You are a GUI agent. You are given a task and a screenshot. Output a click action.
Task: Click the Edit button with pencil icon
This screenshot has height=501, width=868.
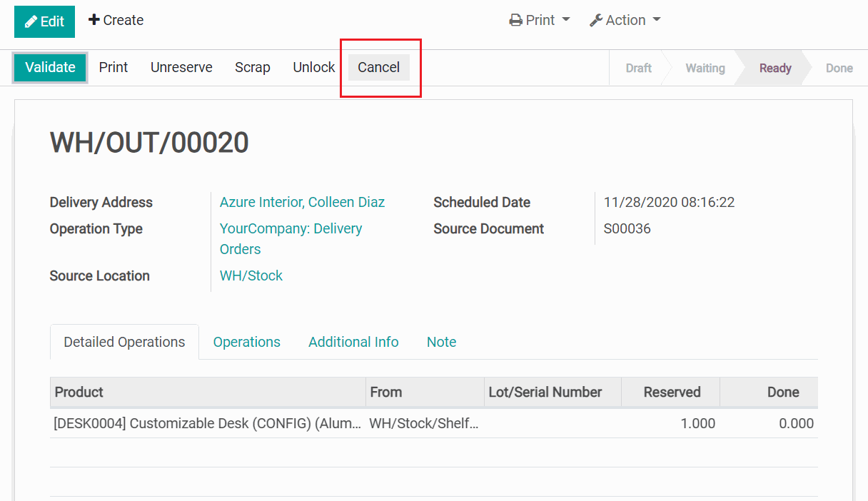[x=44, y=21]
